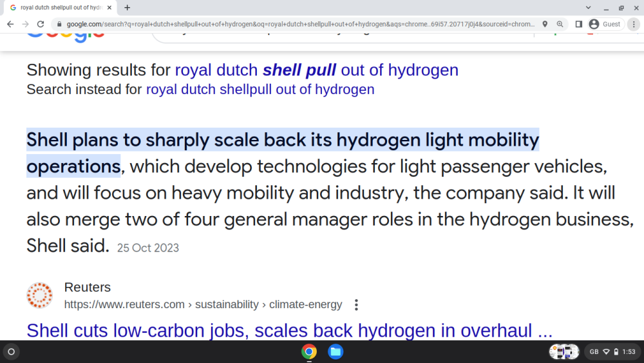Screen dimensions: 644x363
Task: Click the highlighted 'Shell plans to sharply' text
Action: pyautogui.click(x=283, y=153)
